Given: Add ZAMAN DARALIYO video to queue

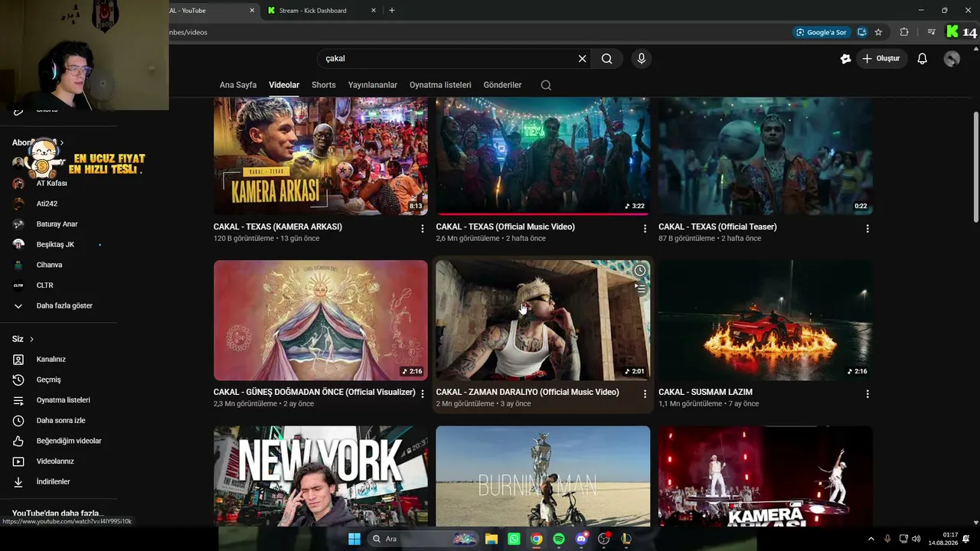Looking at the screenshot, I should tap(640, 289).
